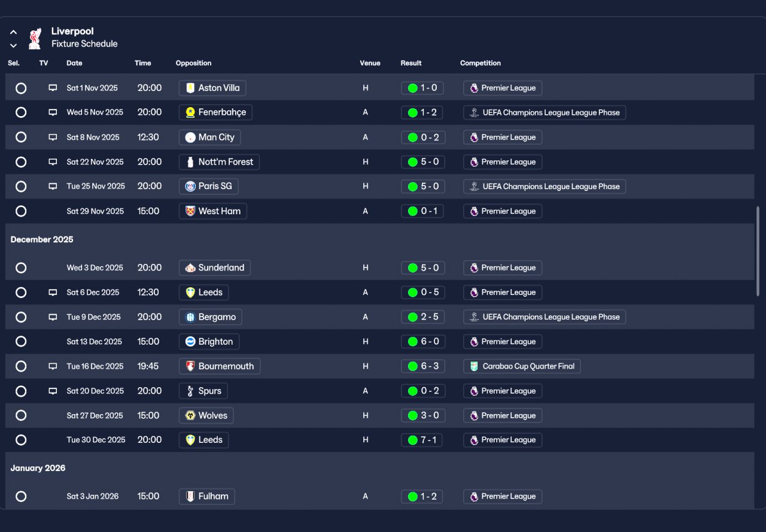Screen dimensions: 766x532
Task: Click the Man City club badge
Action: (x=190, y=137)
